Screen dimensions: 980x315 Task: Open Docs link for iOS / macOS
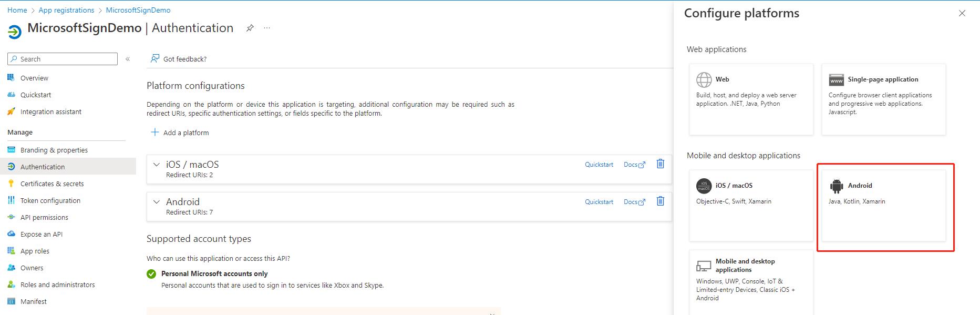[x=634, y=165]
